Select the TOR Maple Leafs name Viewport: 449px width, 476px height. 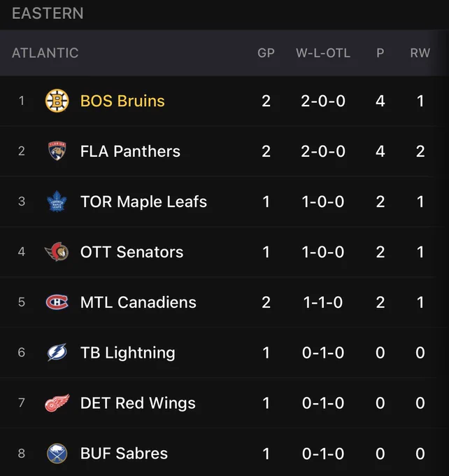coord(143,202)
